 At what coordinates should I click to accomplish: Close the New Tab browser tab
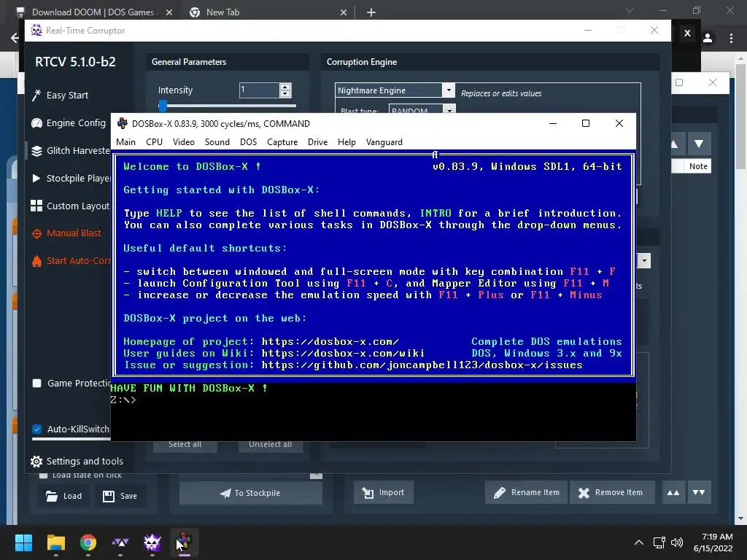(x=344, y=13)
